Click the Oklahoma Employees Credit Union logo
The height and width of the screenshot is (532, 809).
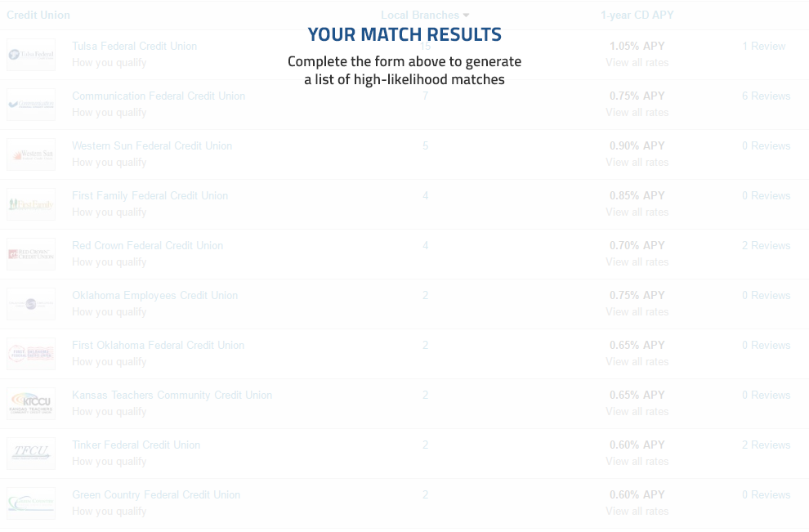[x=31, y=304]
